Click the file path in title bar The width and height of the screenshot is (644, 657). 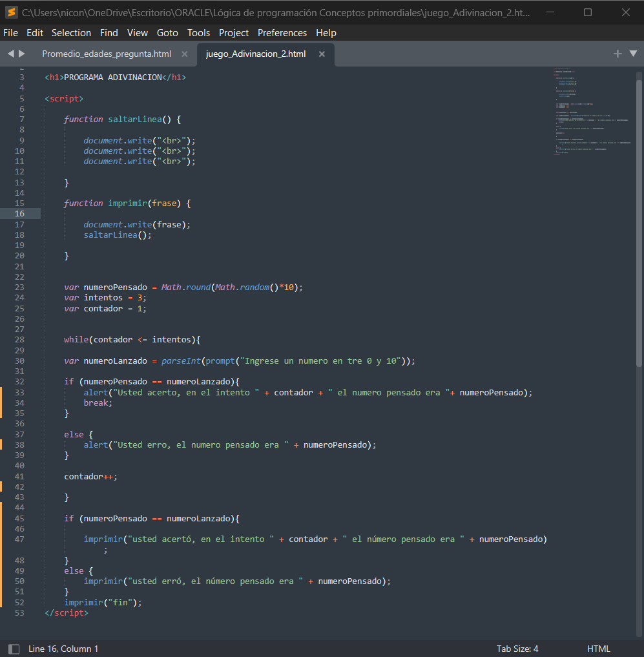coord(276,12)
